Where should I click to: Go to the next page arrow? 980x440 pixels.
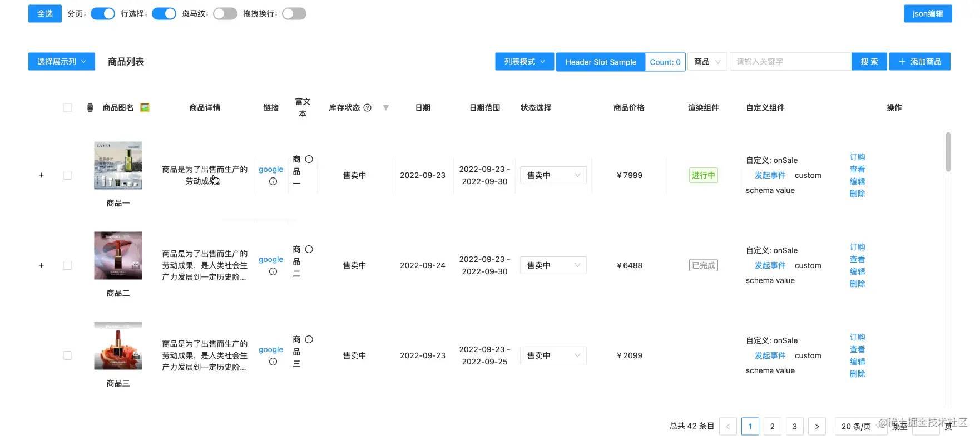[x=816, y=426]
